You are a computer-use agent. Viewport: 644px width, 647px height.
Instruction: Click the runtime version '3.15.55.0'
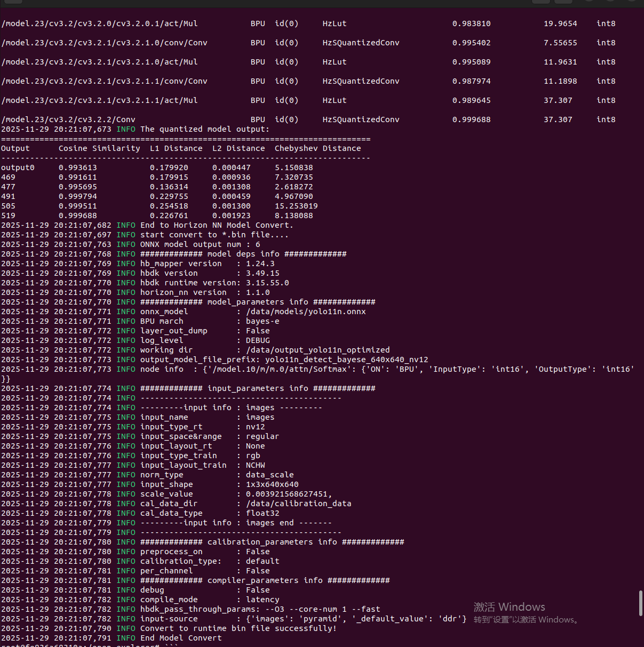point(267,283)
